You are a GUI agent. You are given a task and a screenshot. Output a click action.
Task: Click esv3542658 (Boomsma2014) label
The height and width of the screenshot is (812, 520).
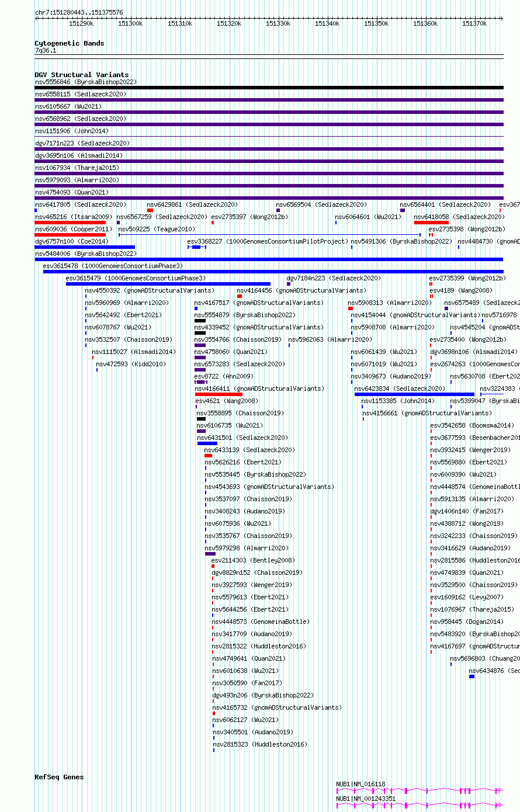pyautogui.click(x=472, y=426)
